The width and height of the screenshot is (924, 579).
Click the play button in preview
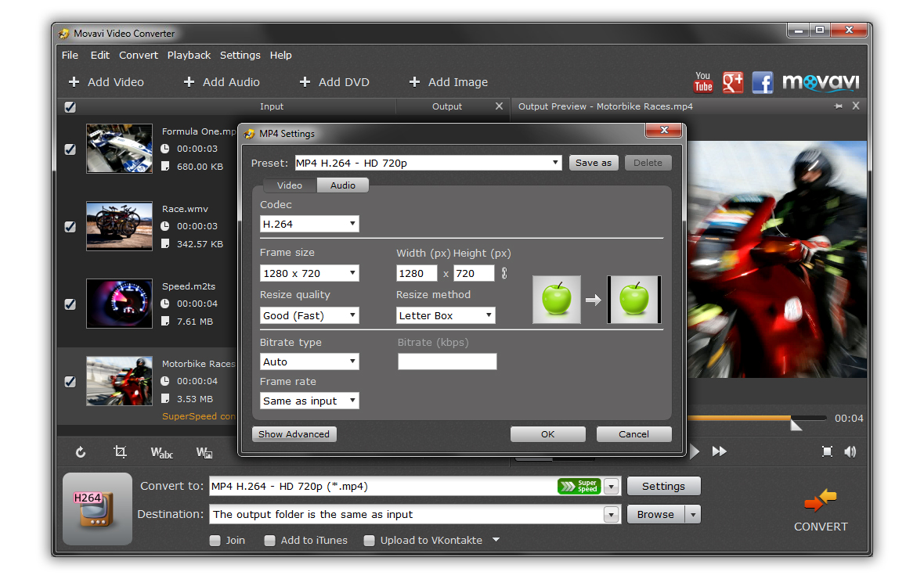coord(695,451)
